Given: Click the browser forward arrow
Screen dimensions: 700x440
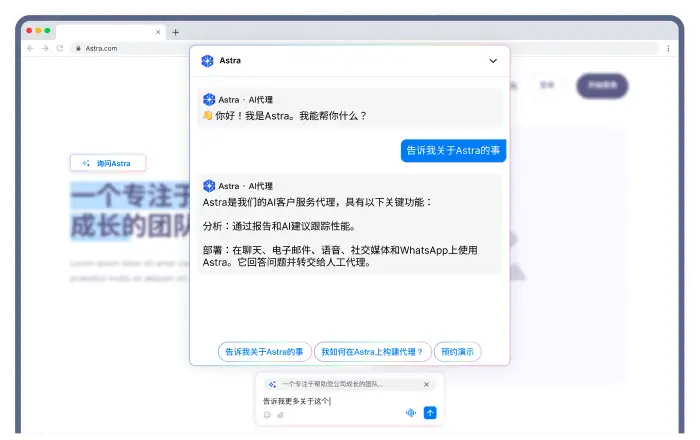Looking at the screenshot, I should click(x=44, y=48).
